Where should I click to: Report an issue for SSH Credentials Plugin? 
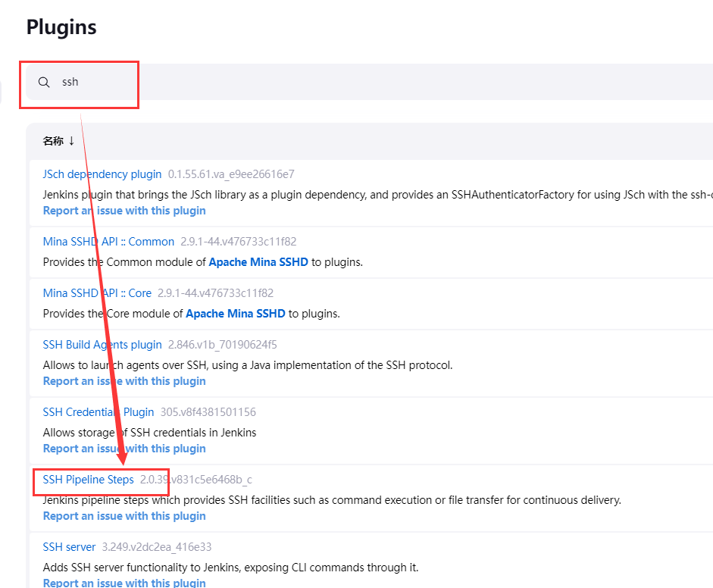[124, 449]
